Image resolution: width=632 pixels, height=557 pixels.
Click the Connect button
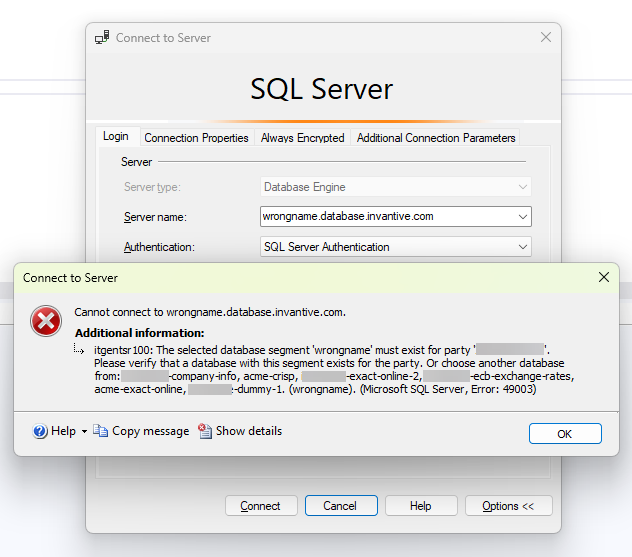261,506
